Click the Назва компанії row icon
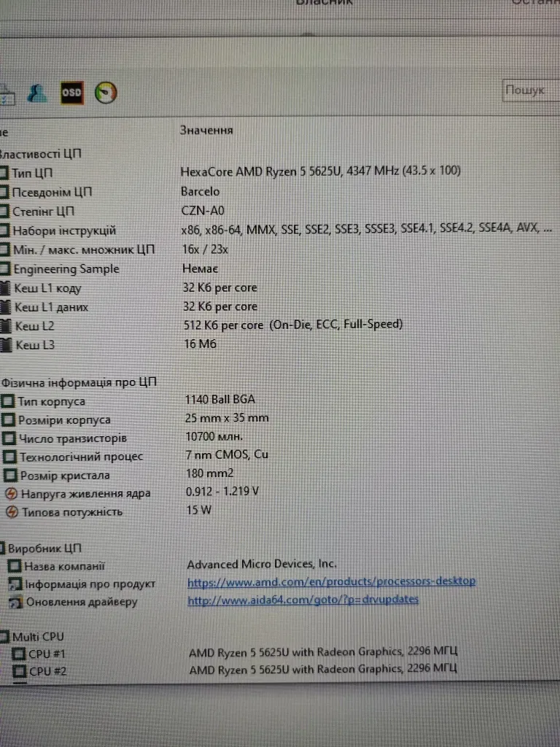The height and width of the screenshot is (747, 560). point(15,566)
